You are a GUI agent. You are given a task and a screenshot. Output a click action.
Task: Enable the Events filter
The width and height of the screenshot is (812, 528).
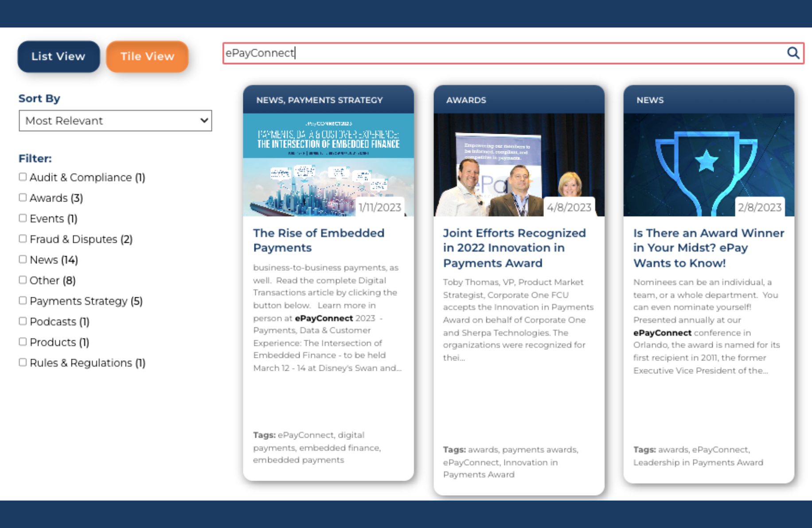23,217
